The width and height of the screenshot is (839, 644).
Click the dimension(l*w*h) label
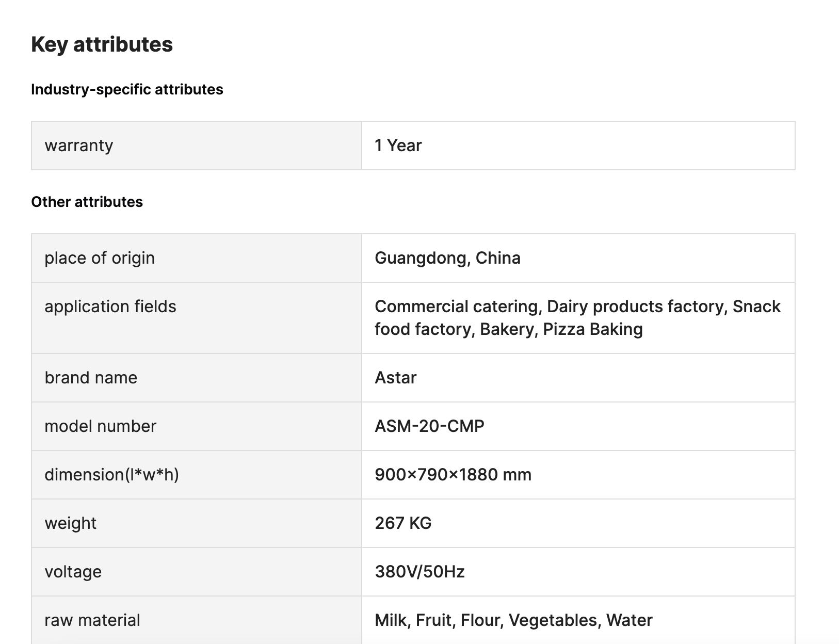click(x=111, y=475)
